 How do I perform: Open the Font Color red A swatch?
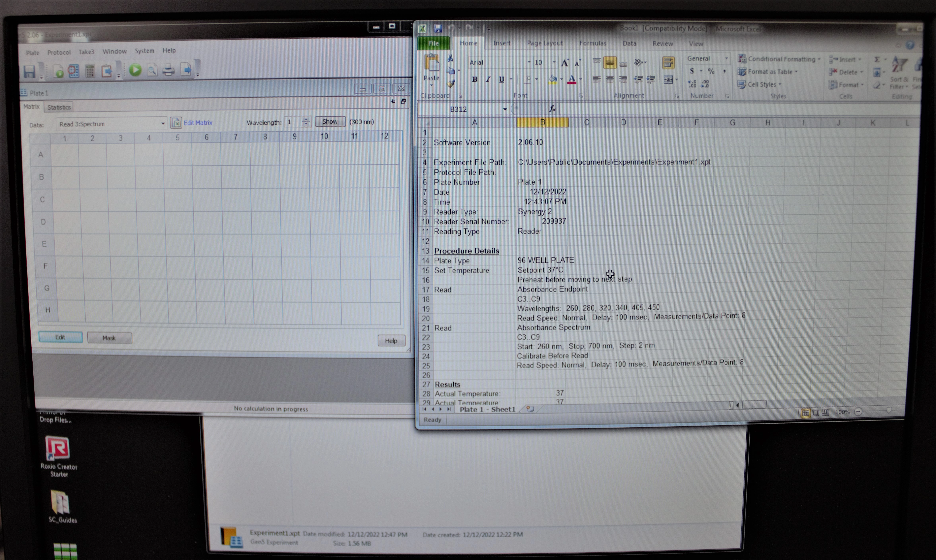coord(571,79)
